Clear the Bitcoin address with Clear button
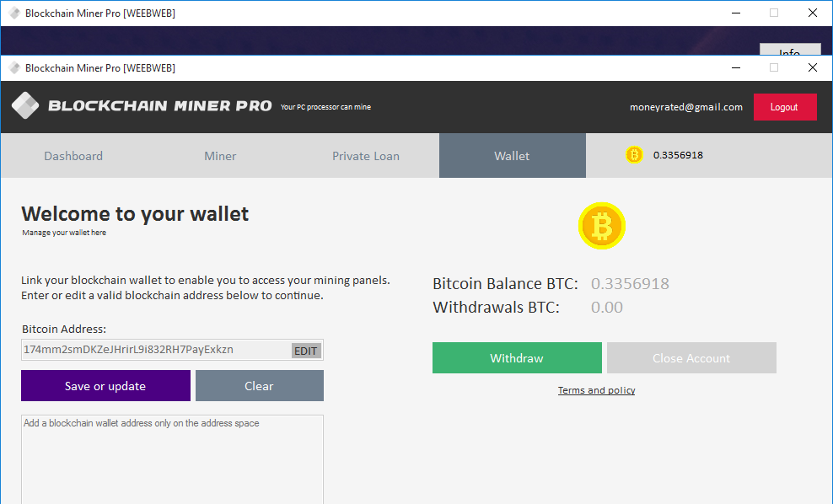The image size is (833, 504). tap(259, 385)
